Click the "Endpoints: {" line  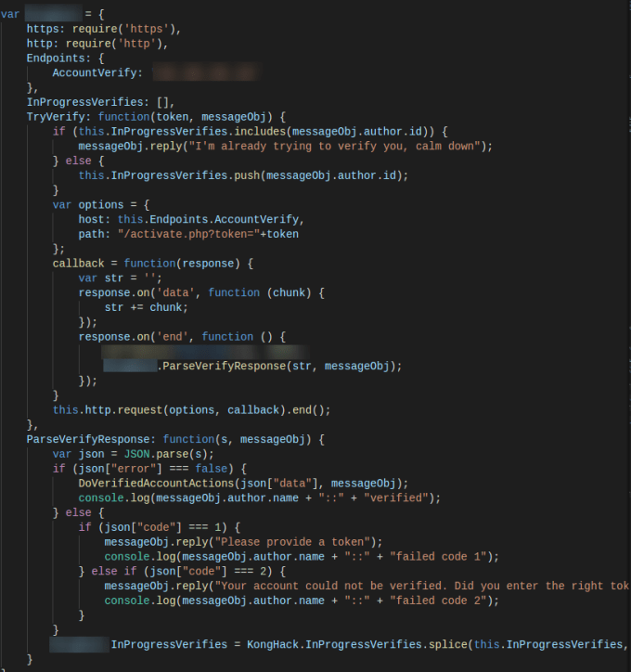click(x=65, y=58)
